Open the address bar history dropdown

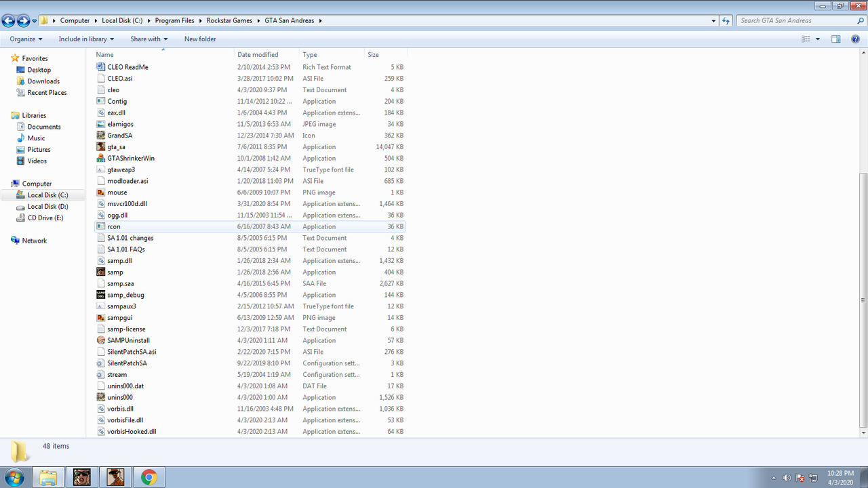click(713, 21)
